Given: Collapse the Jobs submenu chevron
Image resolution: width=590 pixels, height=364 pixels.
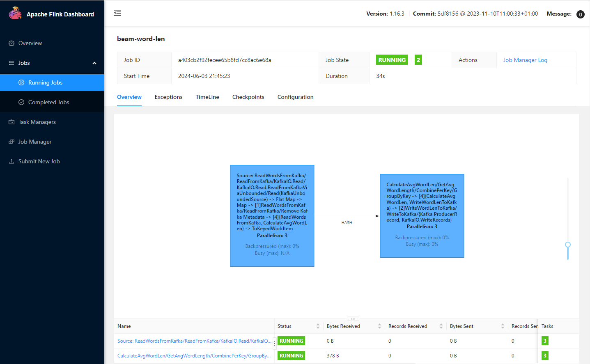Looking at the screenshot, I should (x=94, y=63).
